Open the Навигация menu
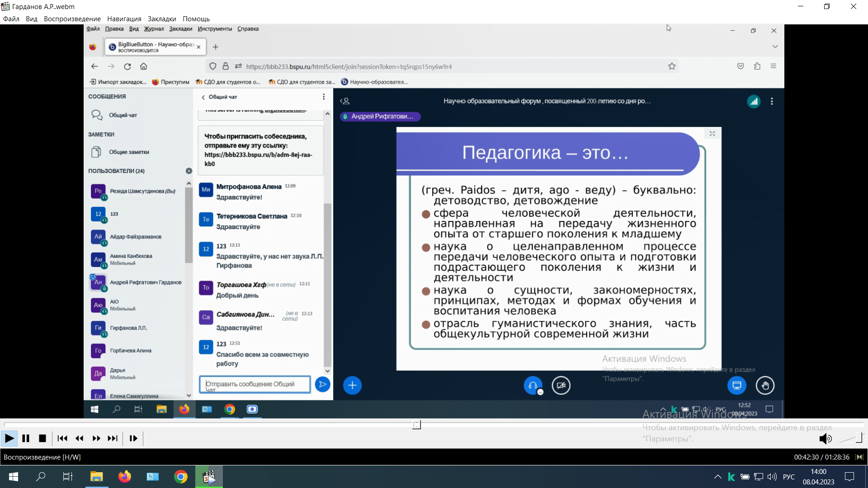This screenshot has height=488, width=868. [x=124, y=19]
